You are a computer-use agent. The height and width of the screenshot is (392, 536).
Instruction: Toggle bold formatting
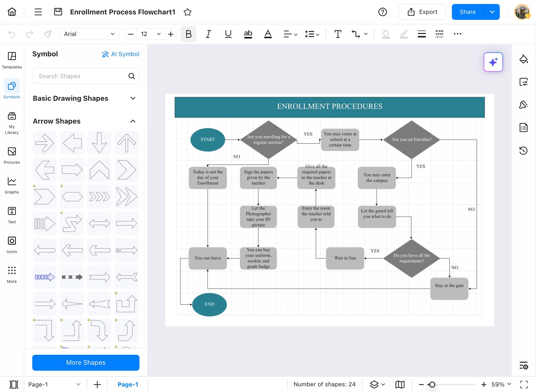pyautogui.click(x=188, y=34)
